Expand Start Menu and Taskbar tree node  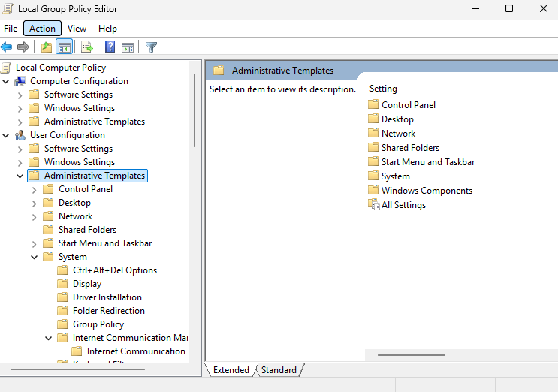pyautogui.click(x=34, y=244)
